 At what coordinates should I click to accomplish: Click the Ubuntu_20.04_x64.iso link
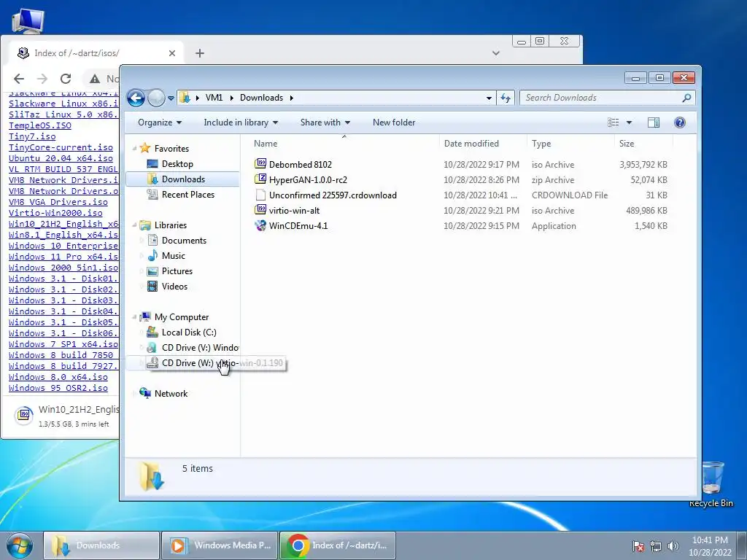point(61,158)
